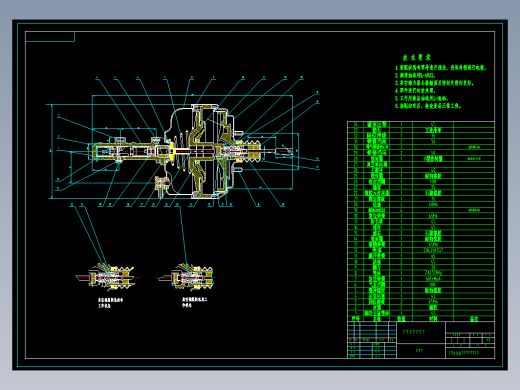Select the short '???' text in title block
Image resolution: width=520 pixels, height=390 pixels.
tap(419, 351)
